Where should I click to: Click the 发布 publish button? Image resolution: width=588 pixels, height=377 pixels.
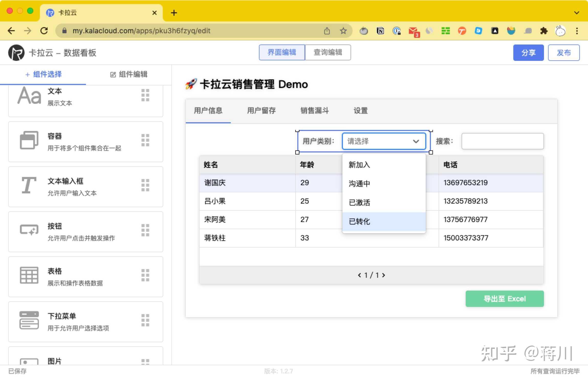tap(564, 52)
